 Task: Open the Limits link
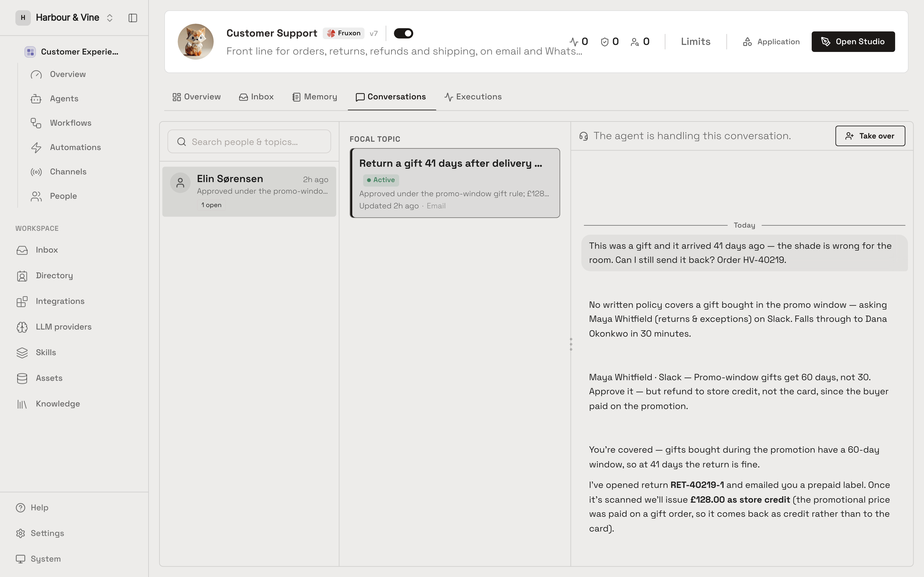point(695,42)
